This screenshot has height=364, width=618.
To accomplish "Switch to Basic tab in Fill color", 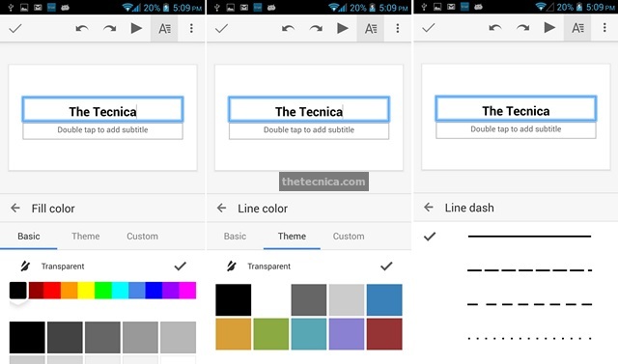I will 29,236.
